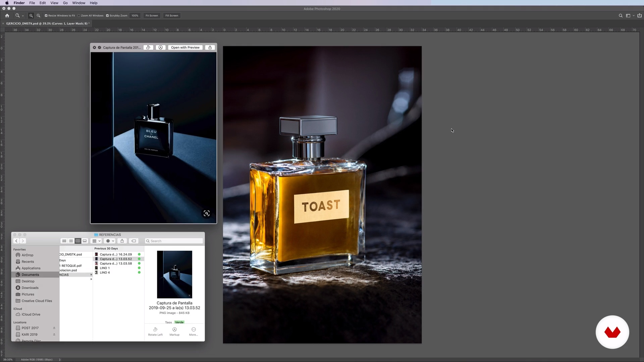Click Markup in Finder preview pane

pyautogui.click(x=174, y=332)
